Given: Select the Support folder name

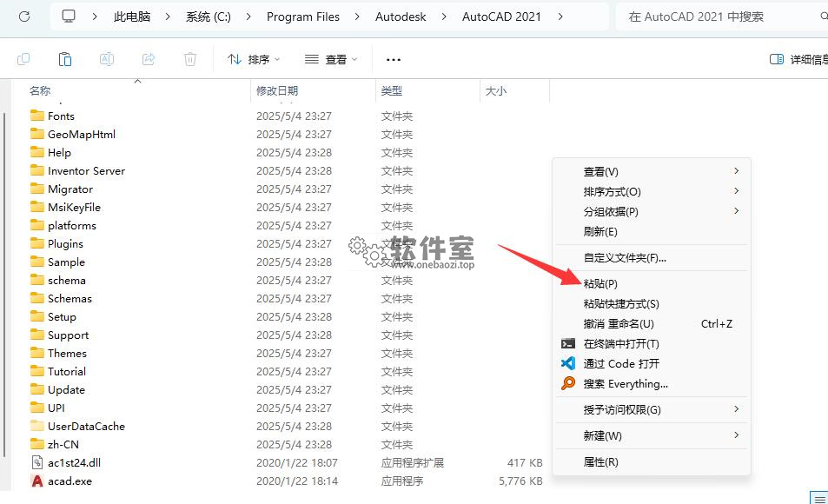Looking at the screenshot, I should pyautogui.click(x=68, y=335).
